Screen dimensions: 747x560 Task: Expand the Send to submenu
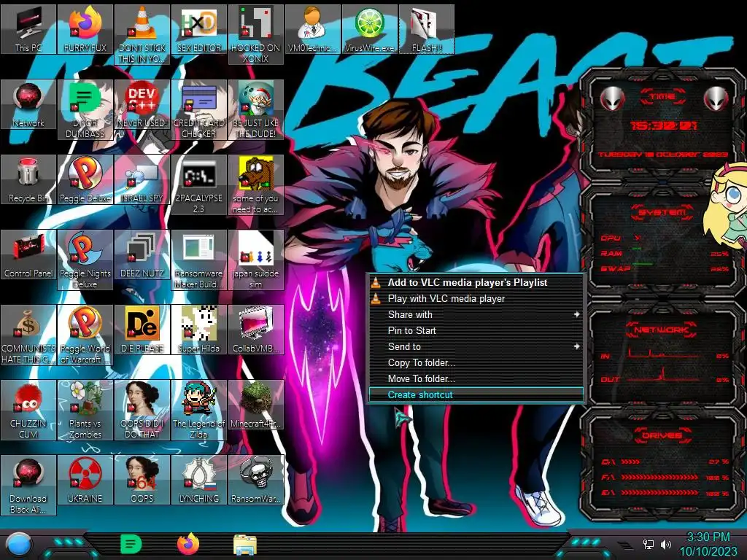pyautogui.click(x=476, y=346)
